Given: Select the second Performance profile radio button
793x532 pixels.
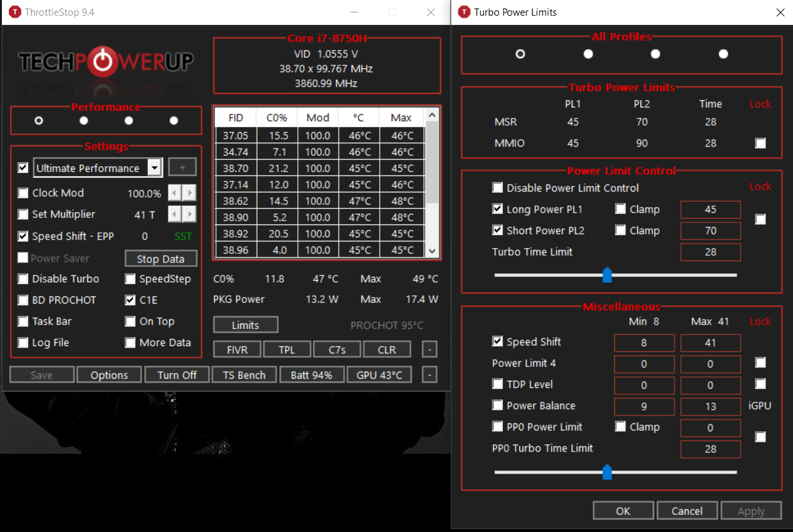Looking at the screenshot, I should tap(83, 120).
